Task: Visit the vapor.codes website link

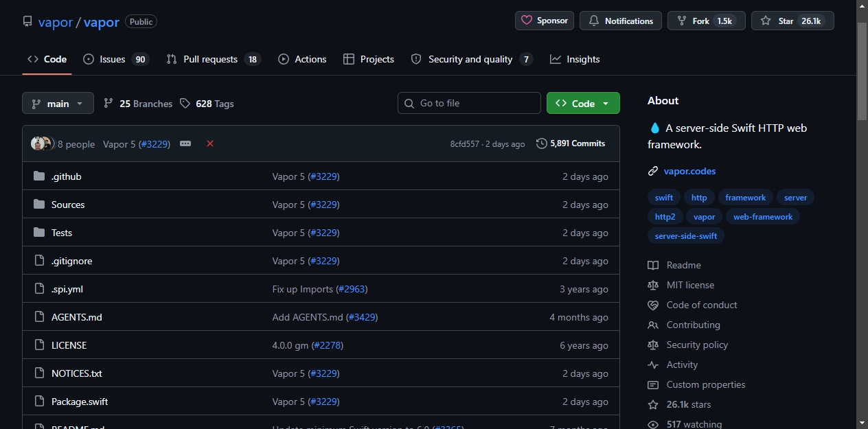Action: click(689, 171)
